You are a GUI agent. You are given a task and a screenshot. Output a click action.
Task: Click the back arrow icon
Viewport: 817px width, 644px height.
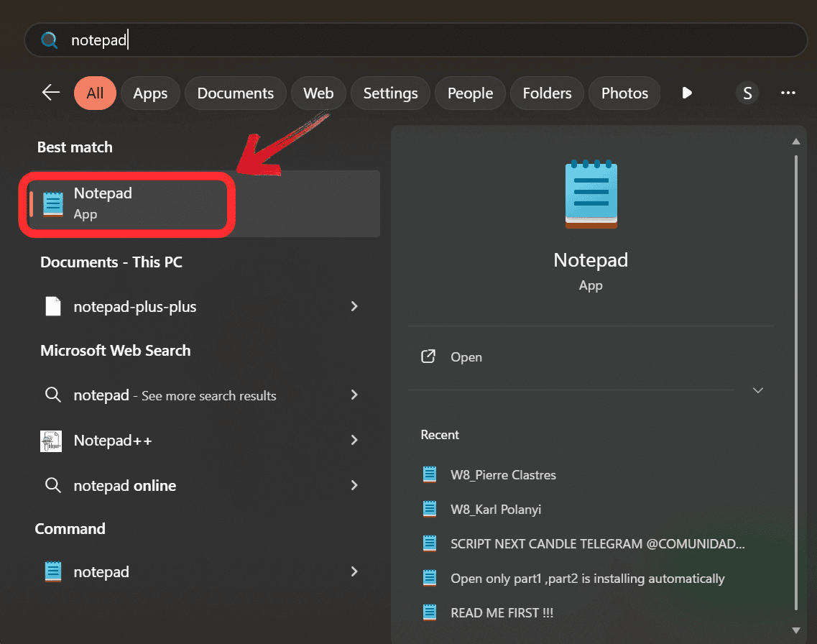pos(50,93)
